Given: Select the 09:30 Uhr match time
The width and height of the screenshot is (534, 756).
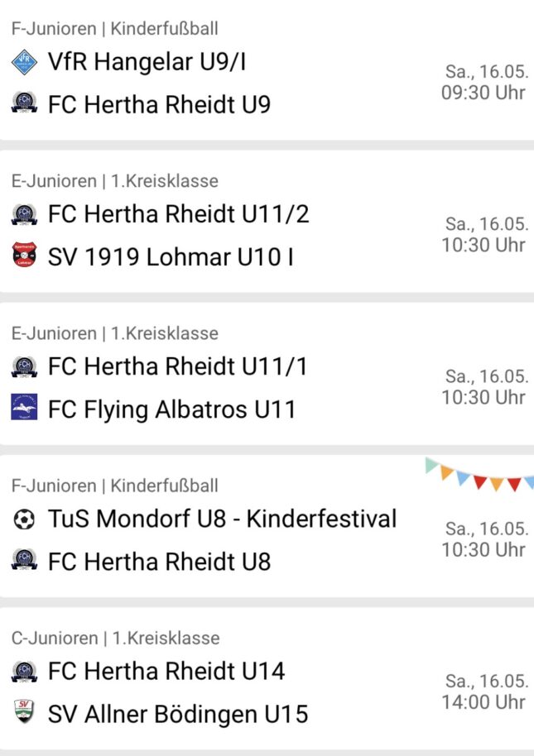Looking at the screenshot, I should [483, 93].
